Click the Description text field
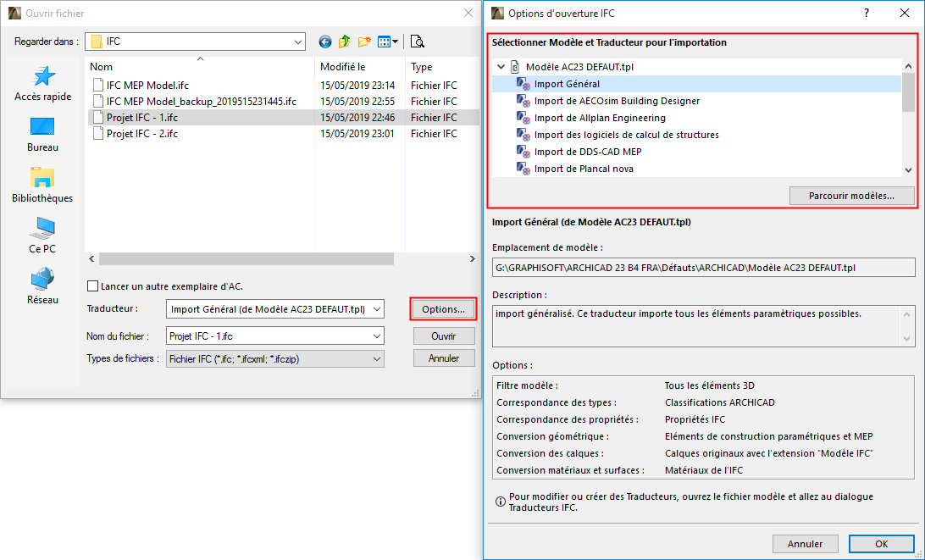This screenshot has width=925, height=560. pos(704,325)
